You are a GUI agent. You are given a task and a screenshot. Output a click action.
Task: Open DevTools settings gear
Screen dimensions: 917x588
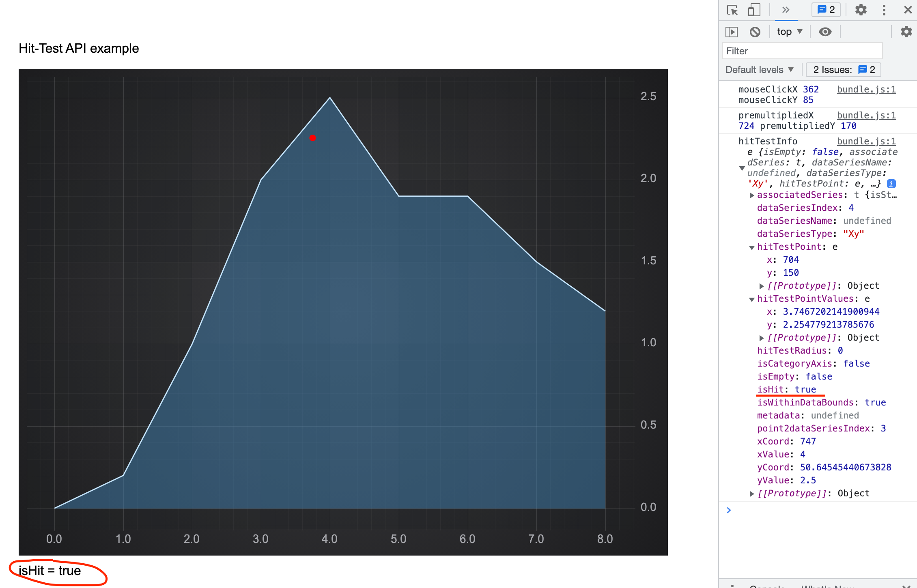(861, 10)
